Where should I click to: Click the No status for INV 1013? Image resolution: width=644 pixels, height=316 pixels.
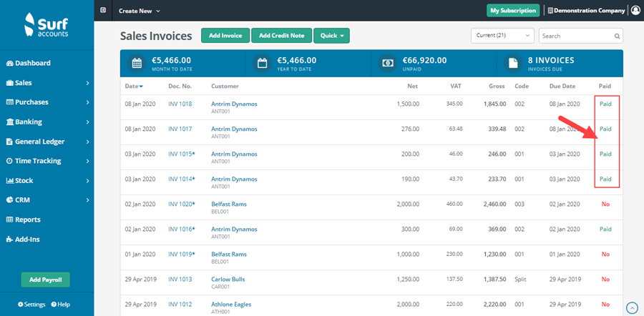click(x=605, y=280)
